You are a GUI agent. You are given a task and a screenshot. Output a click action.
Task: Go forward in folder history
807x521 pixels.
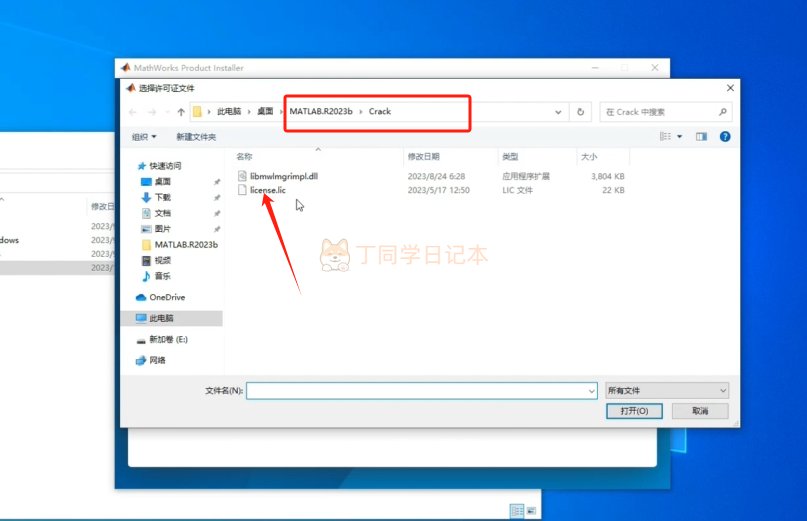pos(152,112)
